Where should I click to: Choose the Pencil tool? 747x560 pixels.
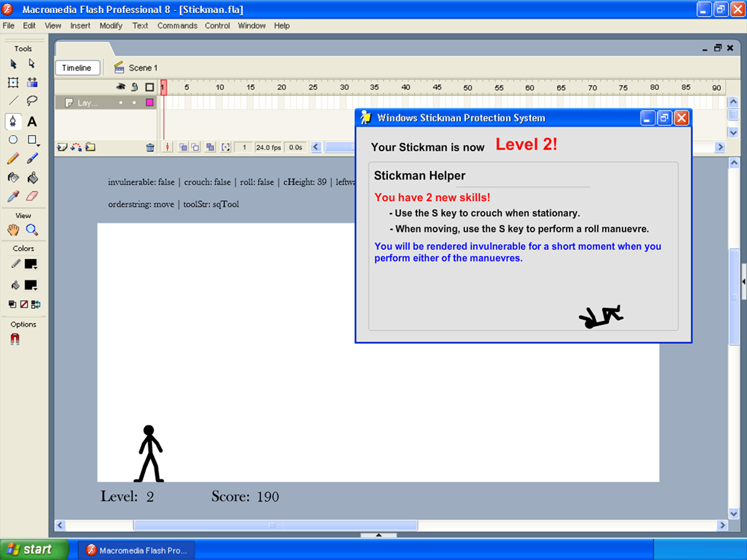click(13, 159)
